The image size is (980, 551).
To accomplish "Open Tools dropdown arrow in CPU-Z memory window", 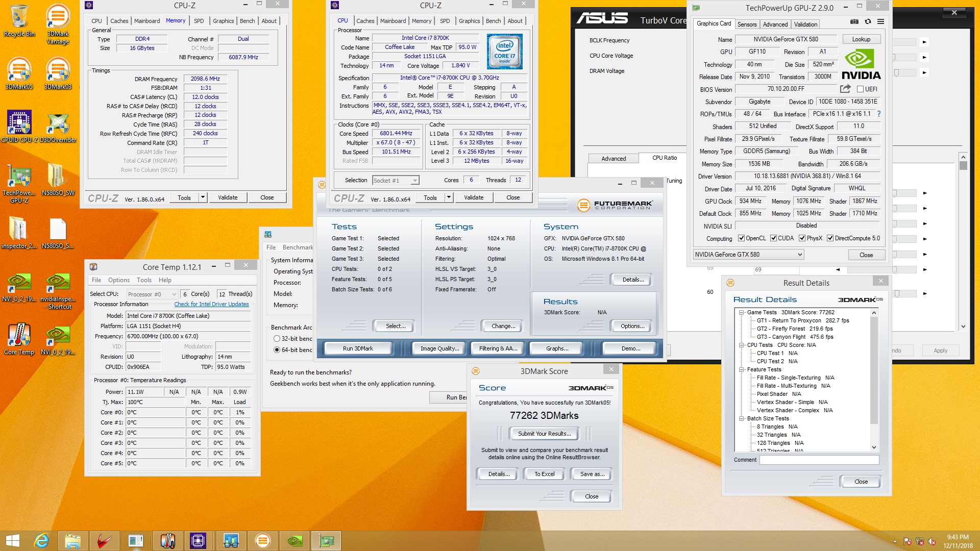I will (203, 197).
